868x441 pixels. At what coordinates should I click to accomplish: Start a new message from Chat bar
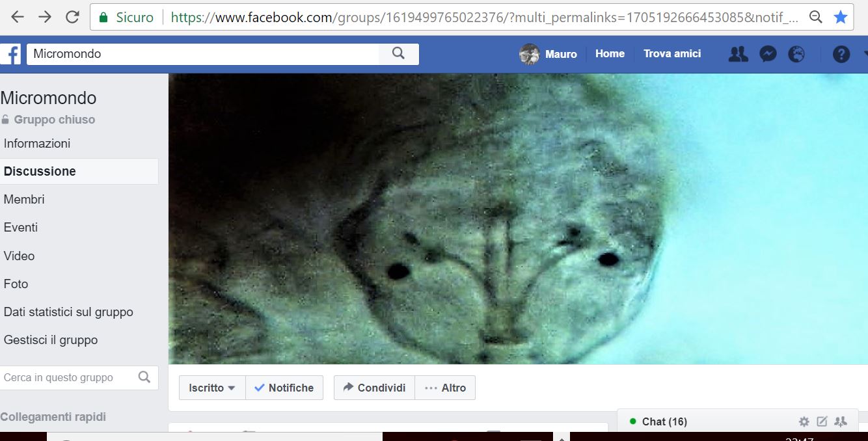click(822, 421)
